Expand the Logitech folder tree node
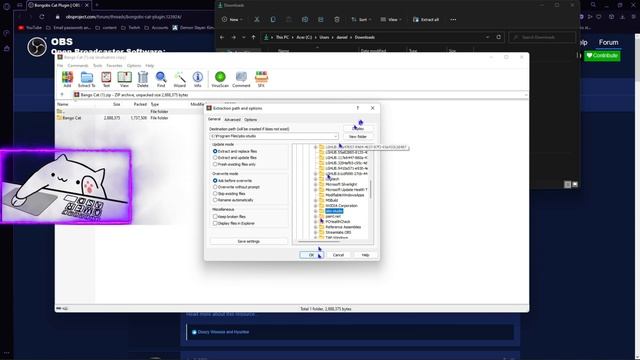The width and height of the screenshot is (640, 360). [316, 179]
